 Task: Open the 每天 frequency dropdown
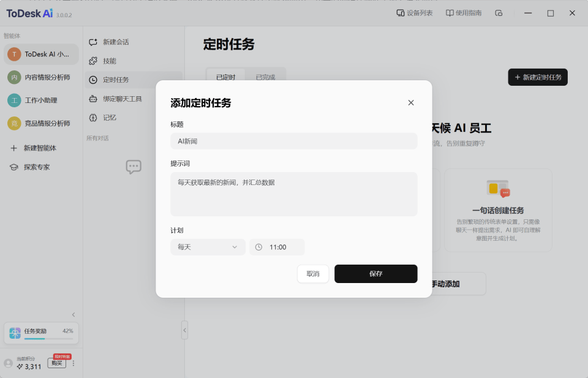208,247
